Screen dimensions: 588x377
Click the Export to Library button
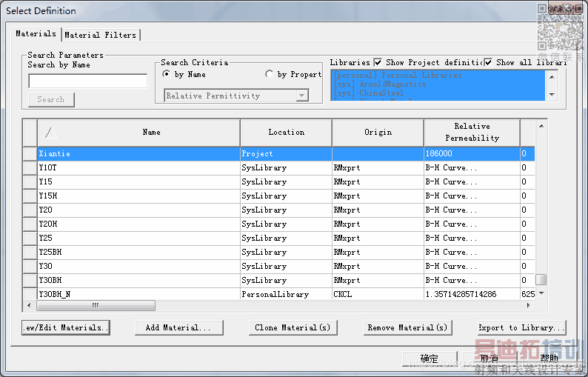[521, 327]
